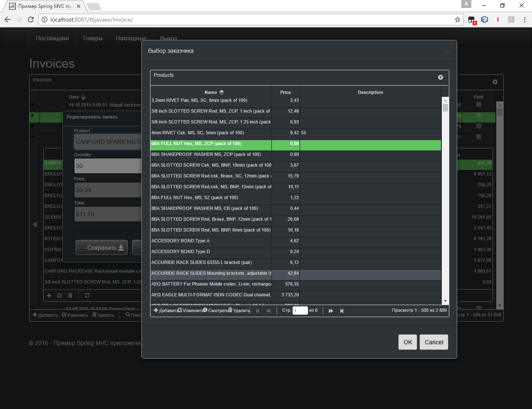Add invoice line with plus icon in subgrid
This screenshot has width=532, height=409.
[49, 296]
